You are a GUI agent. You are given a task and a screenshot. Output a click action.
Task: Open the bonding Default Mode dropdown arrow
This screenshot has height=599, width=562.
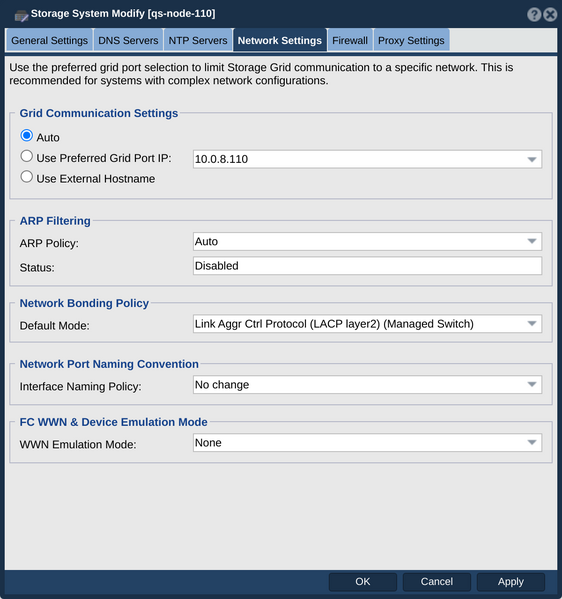532,324
